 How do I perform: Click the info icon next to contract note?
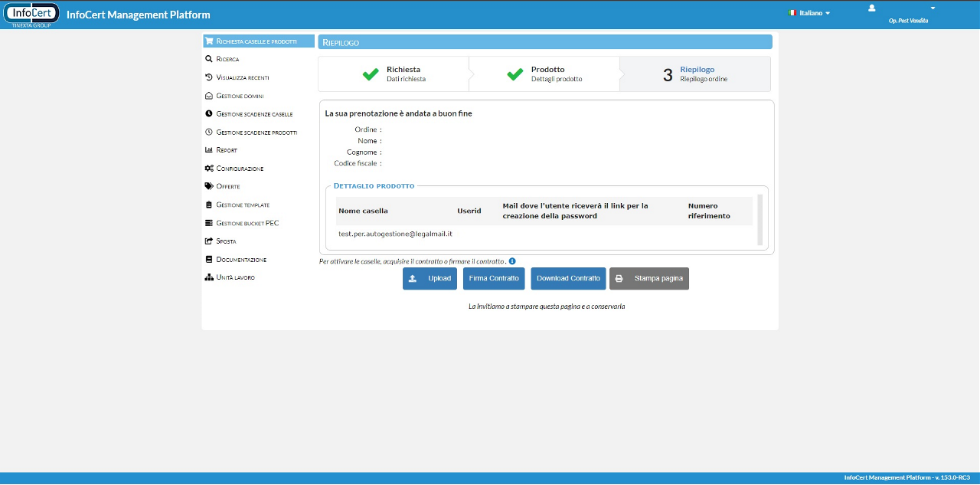click(512, 261)
